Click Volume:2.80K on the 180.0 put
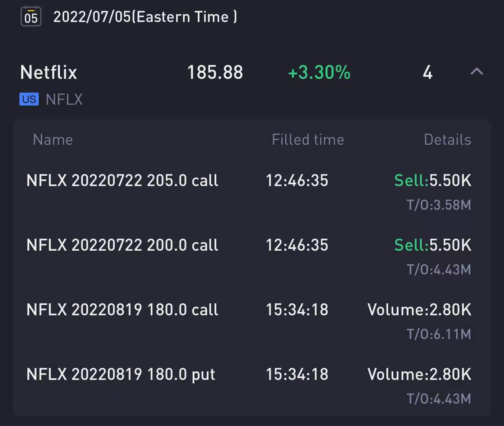The height and width of the screenshot is (426, 504). click(x=419, y=374)
